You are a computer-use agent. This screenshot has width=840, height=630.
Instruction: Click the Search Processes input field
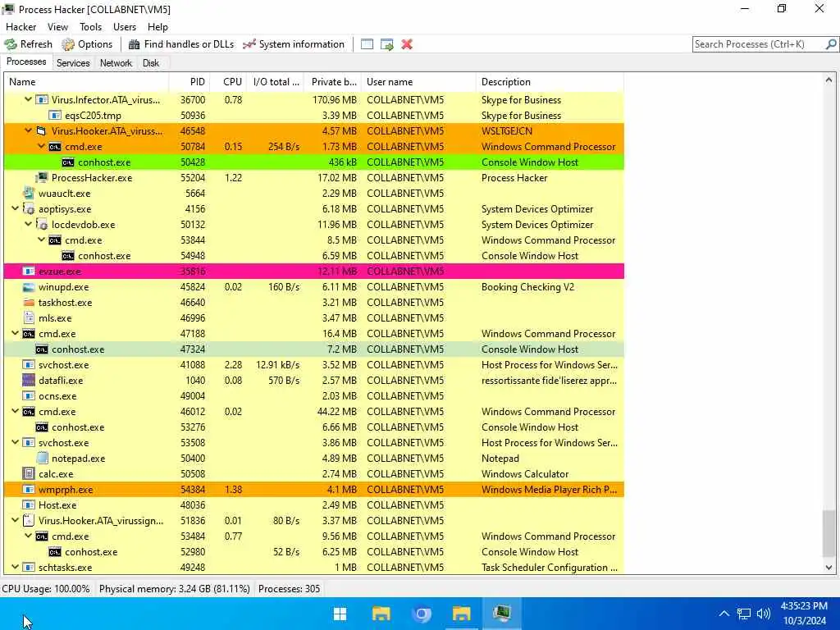pyautogui.click(x=759, y=44)
